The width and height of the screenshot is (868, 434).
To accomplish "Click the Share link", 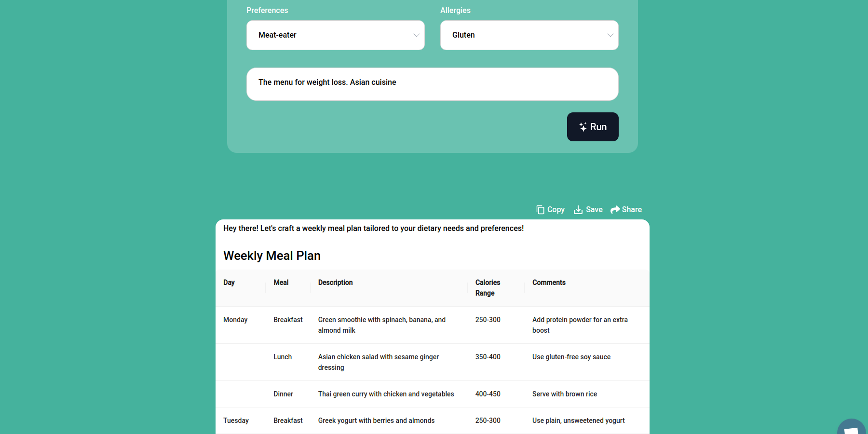I will pyautogui.click(x=632, y=209).
